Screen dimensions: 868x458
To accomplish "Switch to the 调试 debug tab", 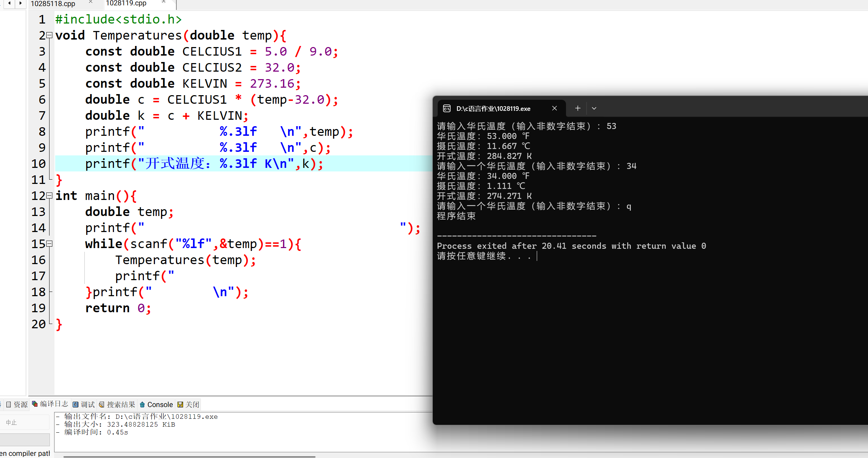I will point(84,405).
